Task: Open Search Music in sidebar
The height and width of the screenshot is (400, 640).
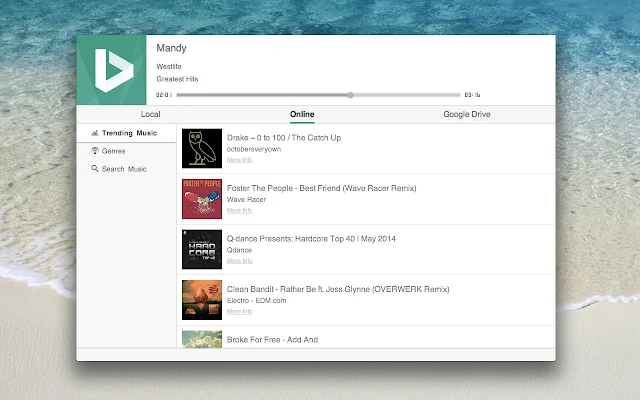Action: 126,169
